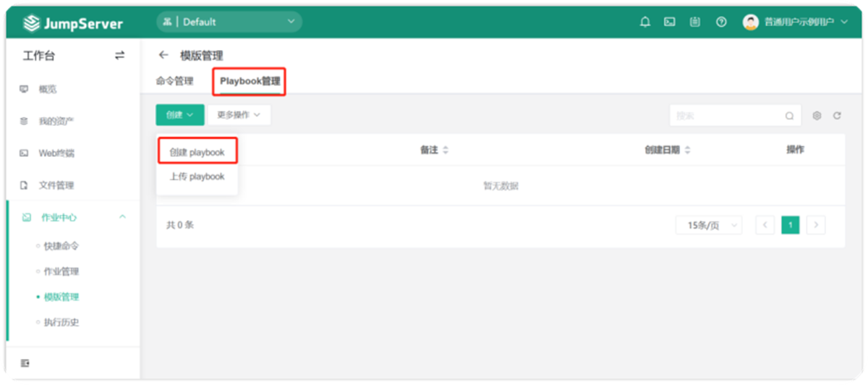868x385 pixels.
Task: Click the 概览 sidebar icon
Action: (x=24, y=89)
